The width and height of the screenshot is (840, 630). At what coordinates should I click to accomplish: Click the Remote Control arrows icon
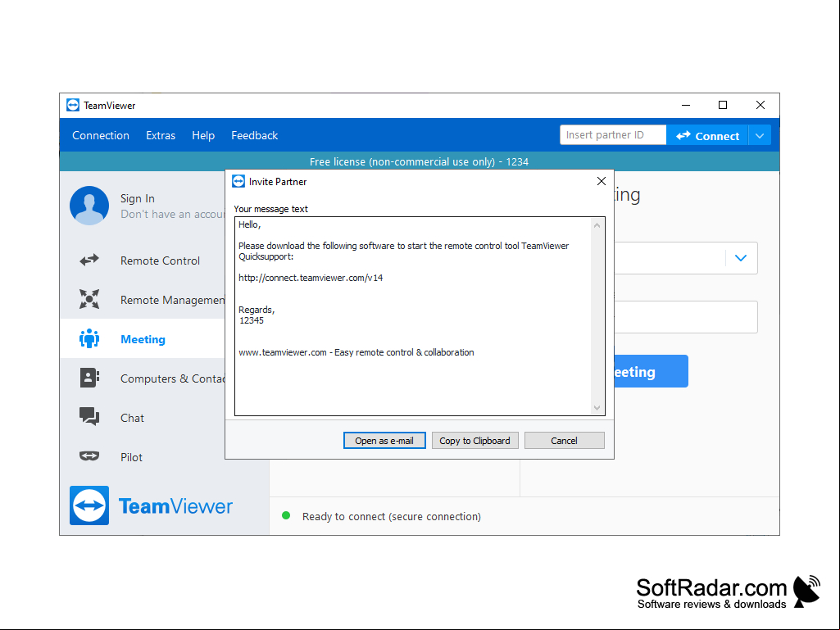click(x=89, y=261)
